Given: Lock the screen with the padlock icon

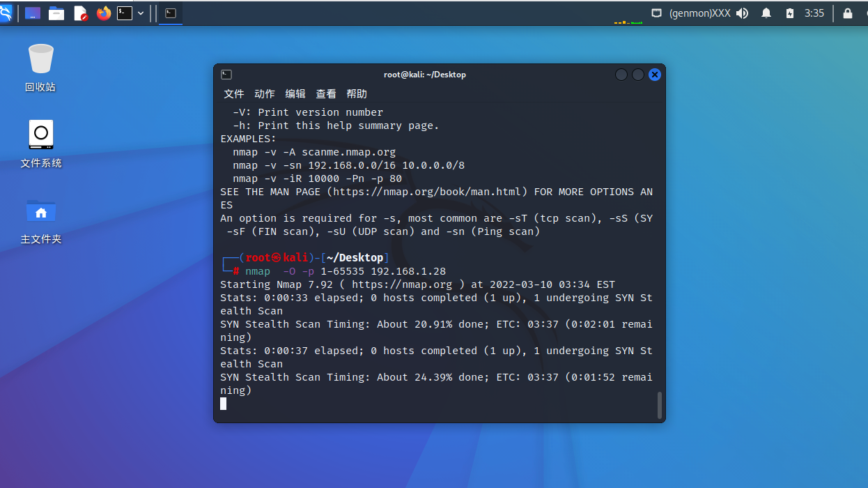Looking at the screenshot, I should coord(848,13).
